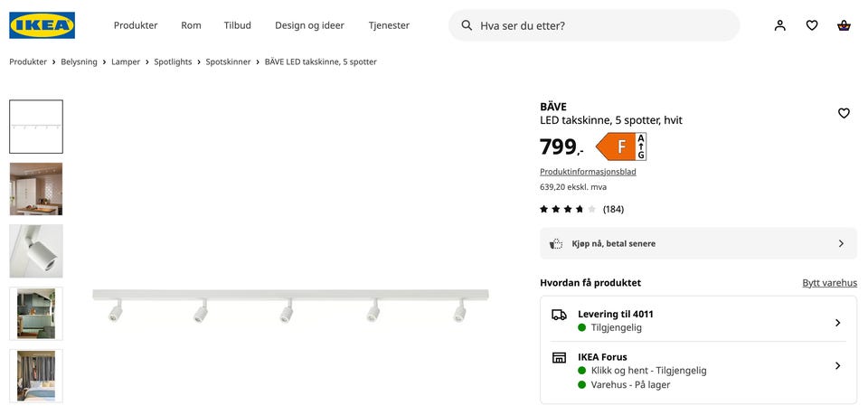Open the Produktinformasjonsblad link
This screenshot has width=868, height=415.
[x=588, y=172]
